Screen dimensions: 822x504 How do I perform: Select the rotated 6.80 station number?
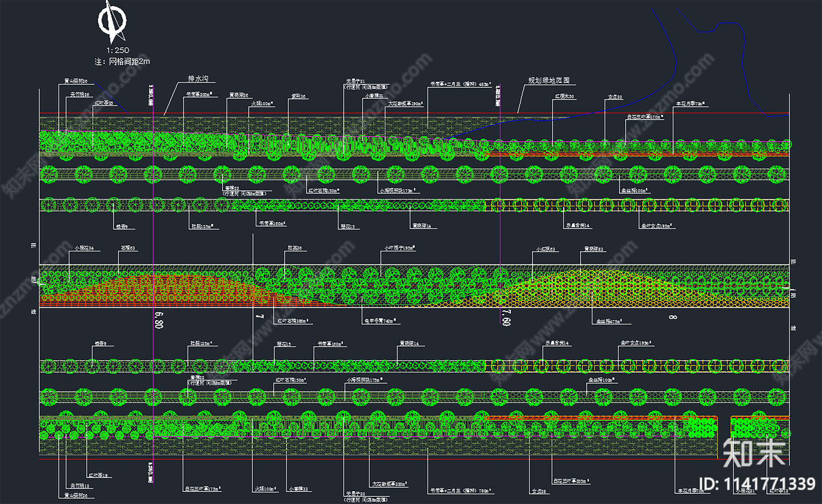click(x=159, y=320)
